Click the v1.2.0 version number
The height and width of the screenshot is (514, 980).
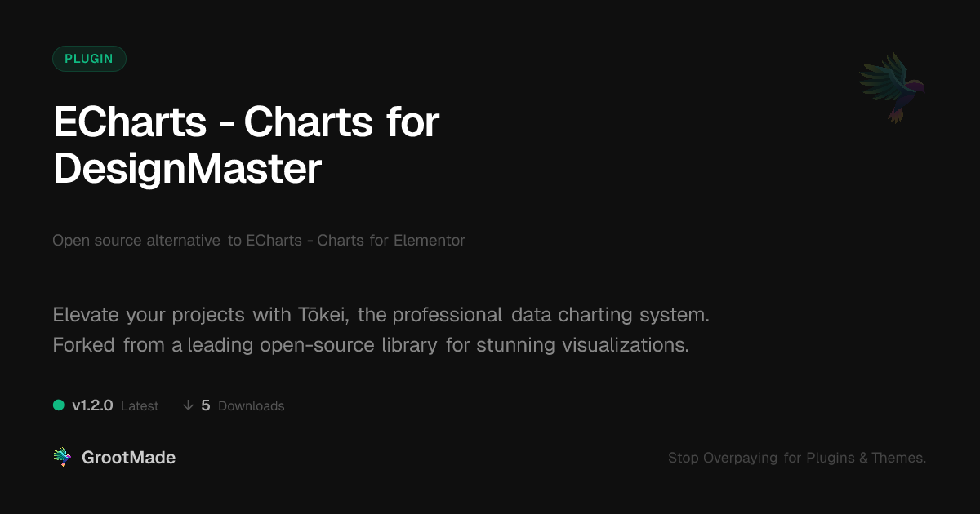[x=92, y=405]
